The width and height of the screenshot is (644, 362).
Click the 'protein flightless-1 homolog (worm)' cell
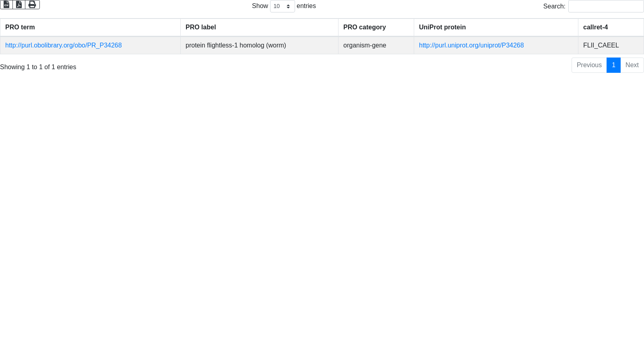coord(235,45)
